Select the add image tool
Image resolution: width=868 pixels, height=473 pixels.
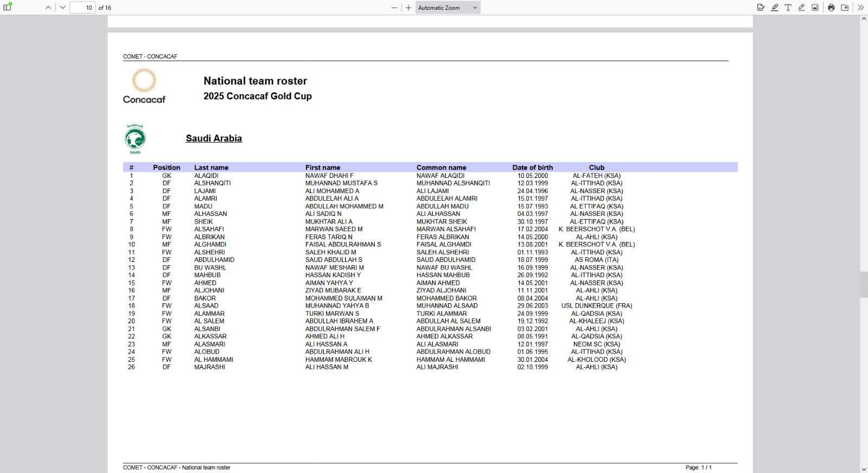pos(815,8)
